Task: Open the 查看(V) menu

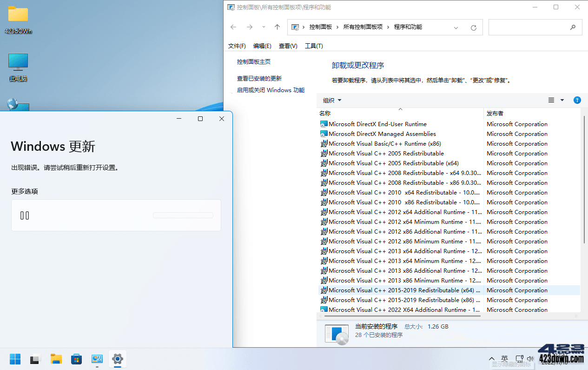Action: (288, 46)
